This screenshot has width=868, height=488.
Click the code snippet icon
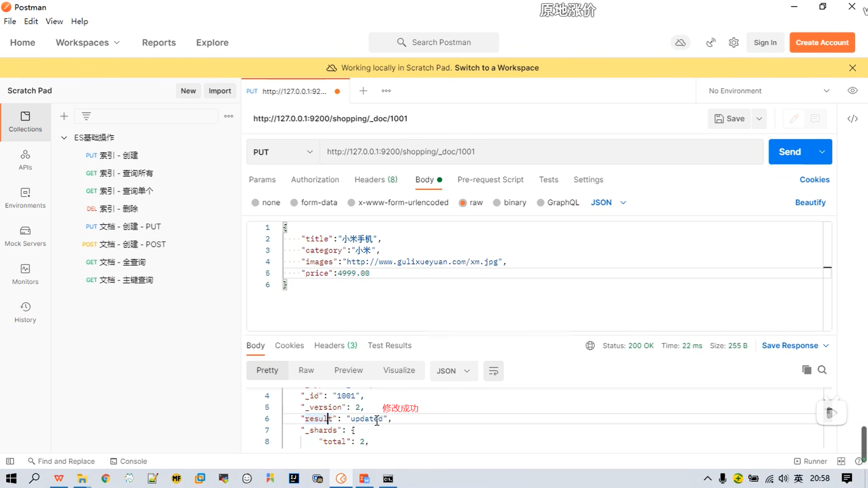852,118
